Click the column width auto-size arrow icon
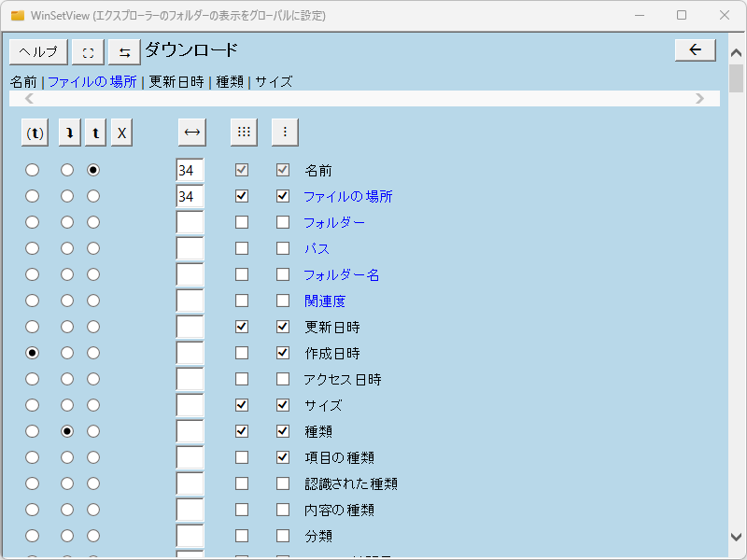 [x=191, y=132]
